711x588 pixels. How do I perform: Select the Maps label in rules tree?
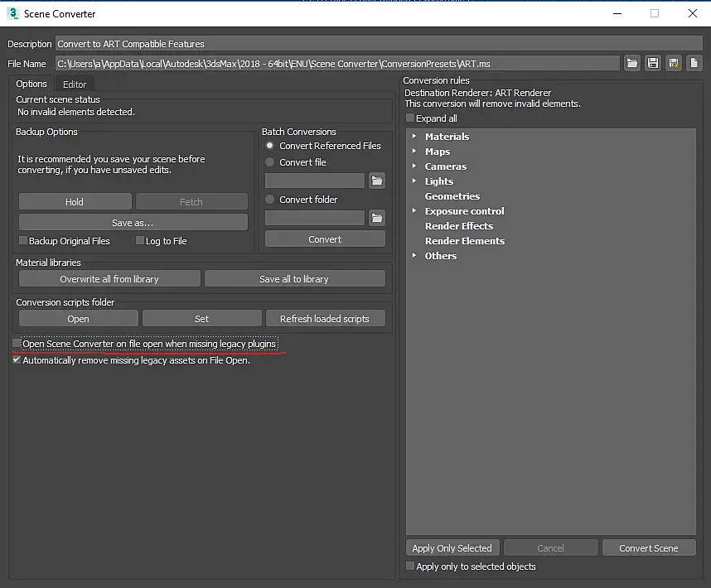coord(437,152)
